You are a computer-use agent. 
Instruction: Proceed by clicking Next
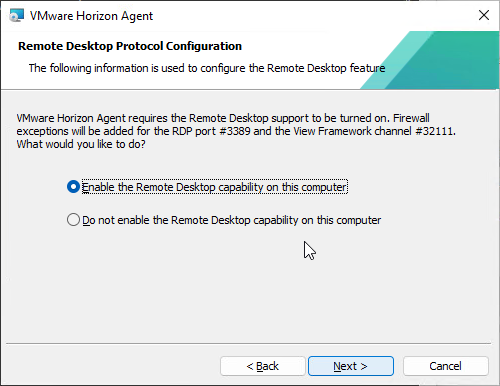pyautogui.click(x=351, y=366)
